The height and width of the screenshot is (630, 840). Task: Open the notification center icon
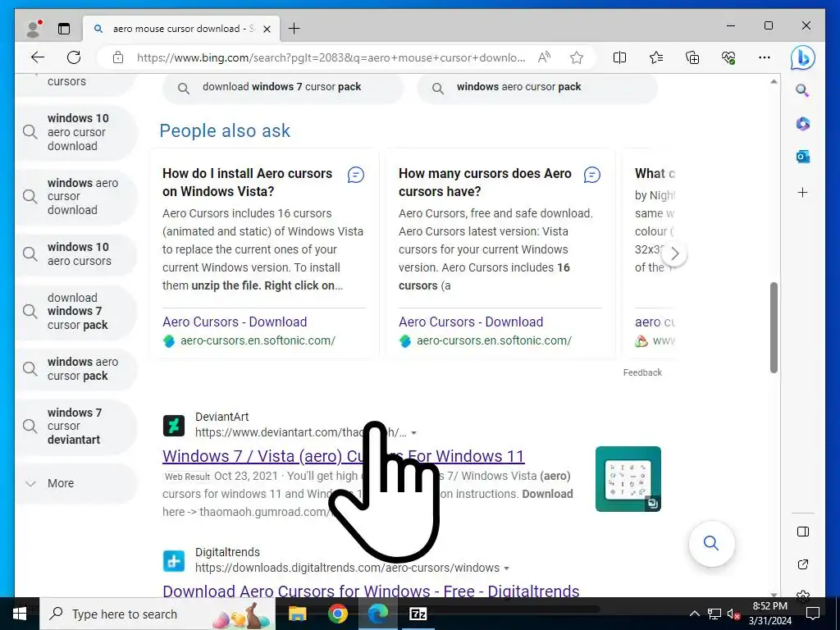(813, 614)
